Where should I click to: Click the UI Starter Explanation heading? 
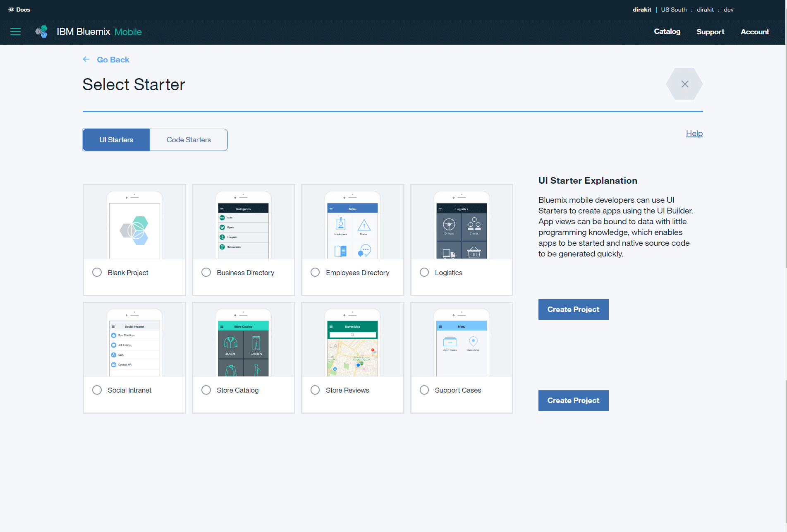588,180
